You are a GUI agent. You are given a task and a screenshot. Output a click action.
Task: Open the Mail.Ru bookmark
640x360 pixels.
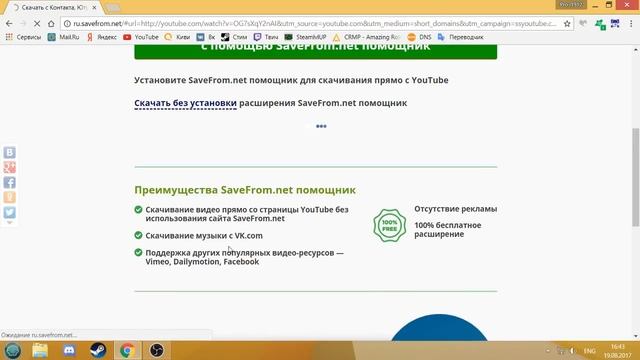(63, 37)
